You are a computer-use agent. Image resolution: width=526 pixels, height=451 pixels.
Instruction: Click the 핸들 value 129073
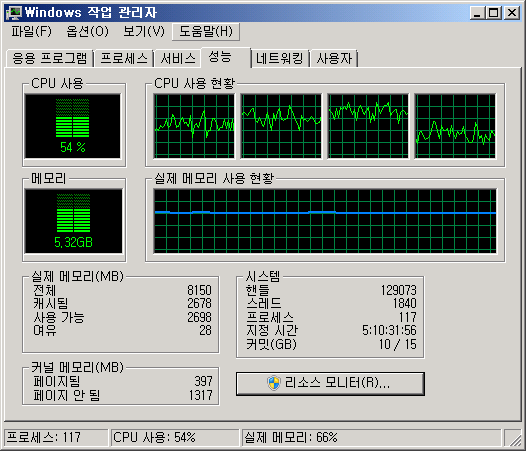(398, 290)
